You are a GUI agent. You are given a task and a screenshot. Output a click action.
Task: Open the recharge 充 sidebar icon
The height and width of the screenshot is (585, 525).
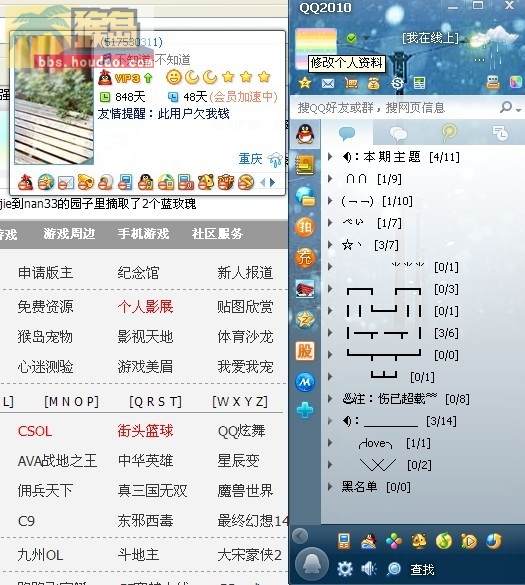click(305, 258)
